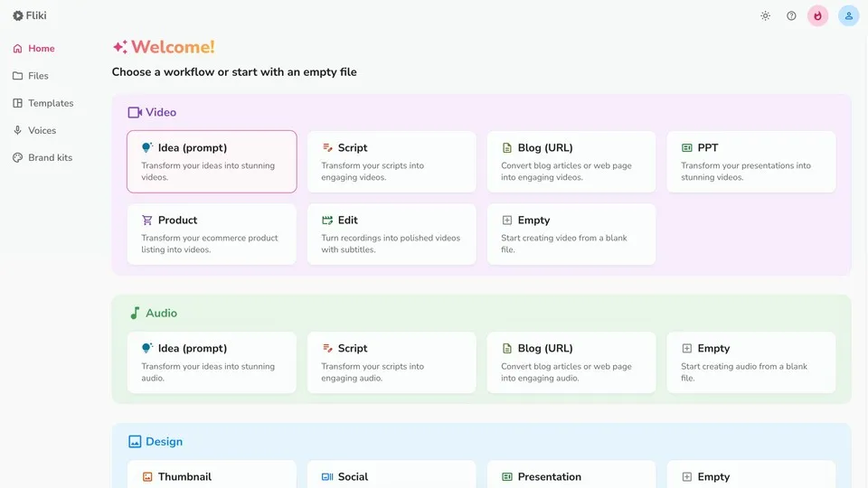The height and width of the screenshot is (488, 868).
Task: Click the Social card icon
Action: tap(327, 477)
